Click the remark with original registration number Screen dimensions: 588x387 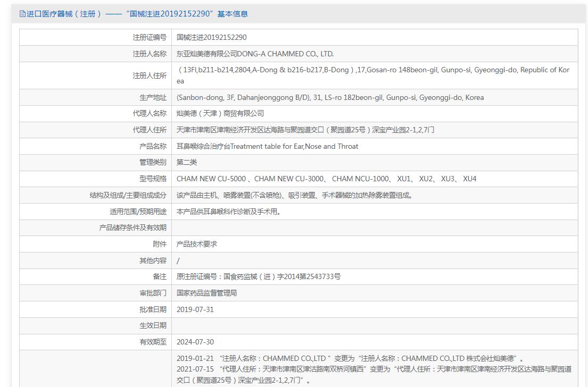coord(258,276)
